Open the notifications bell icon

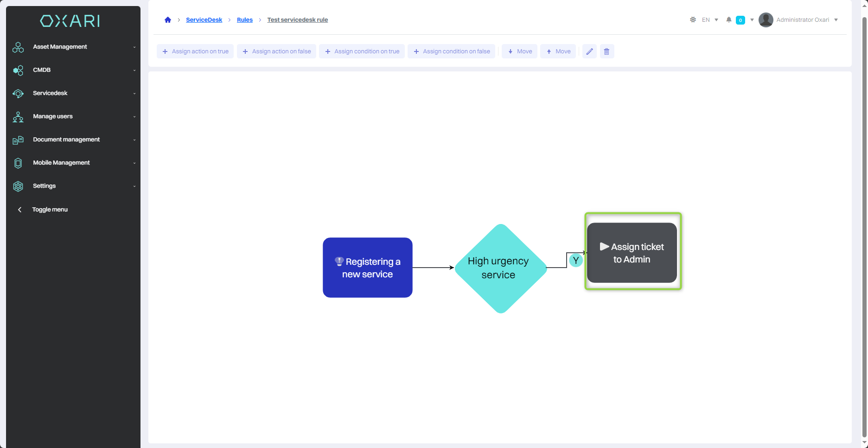tap(729, 20)
